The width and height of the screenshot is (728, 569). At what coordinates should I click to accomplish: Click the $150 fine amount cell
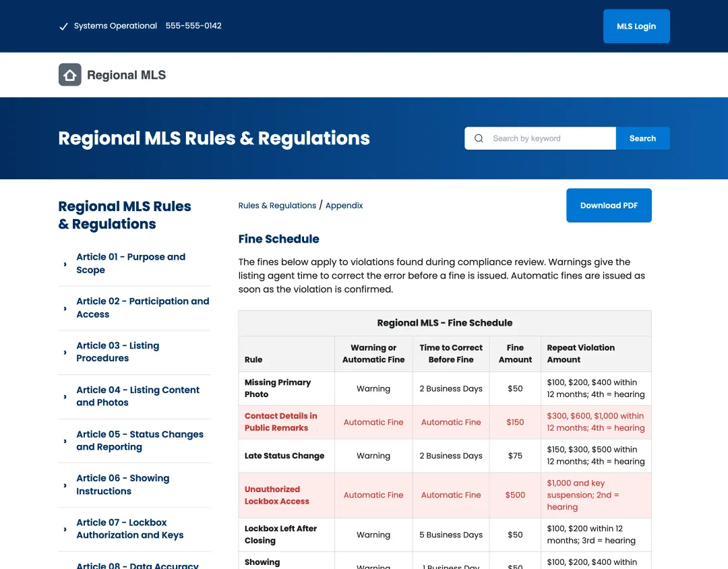click(515, 422)
